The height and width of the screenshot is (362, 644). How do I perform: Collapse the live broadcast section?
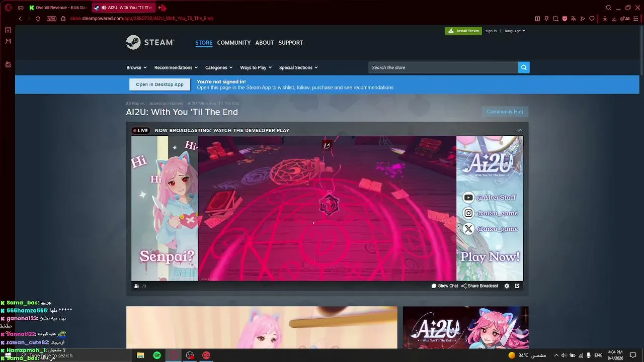[520, 130]
